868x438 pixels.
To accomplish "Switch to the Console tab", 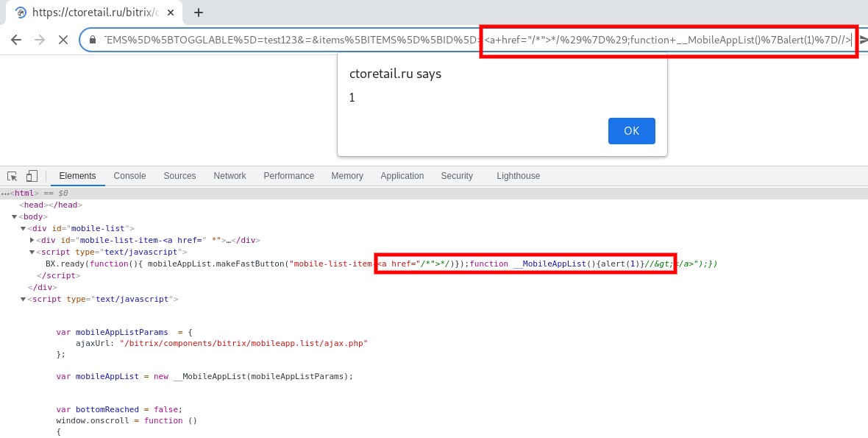I will coord(129,176).
